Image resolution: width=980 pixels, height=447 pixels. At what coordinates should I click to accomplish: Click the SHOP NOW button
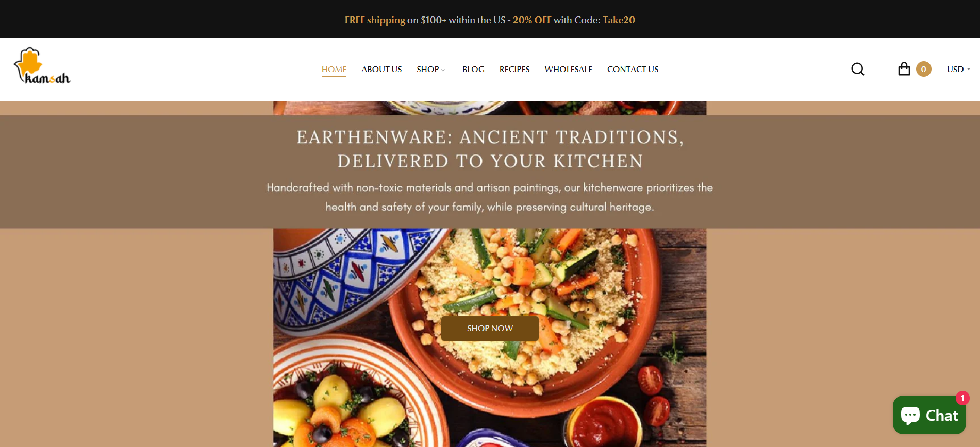(490, 329)
